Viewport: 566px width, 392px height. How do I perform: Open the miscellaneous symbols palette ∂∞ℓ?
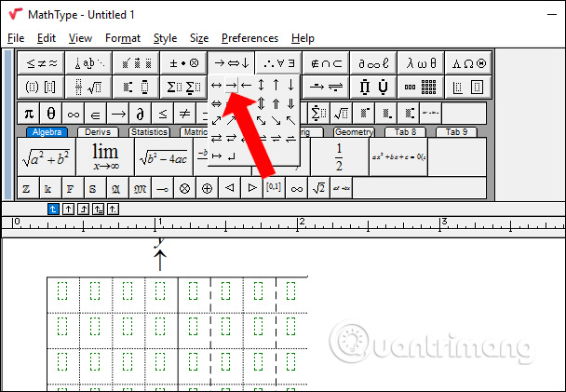tap(373, 63)
